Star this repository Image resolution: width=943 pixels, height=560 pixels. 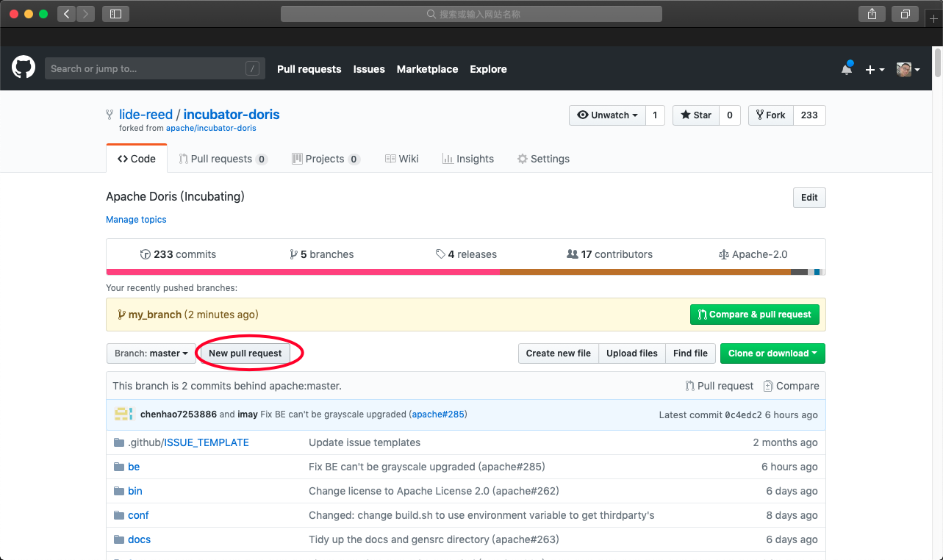695,115
